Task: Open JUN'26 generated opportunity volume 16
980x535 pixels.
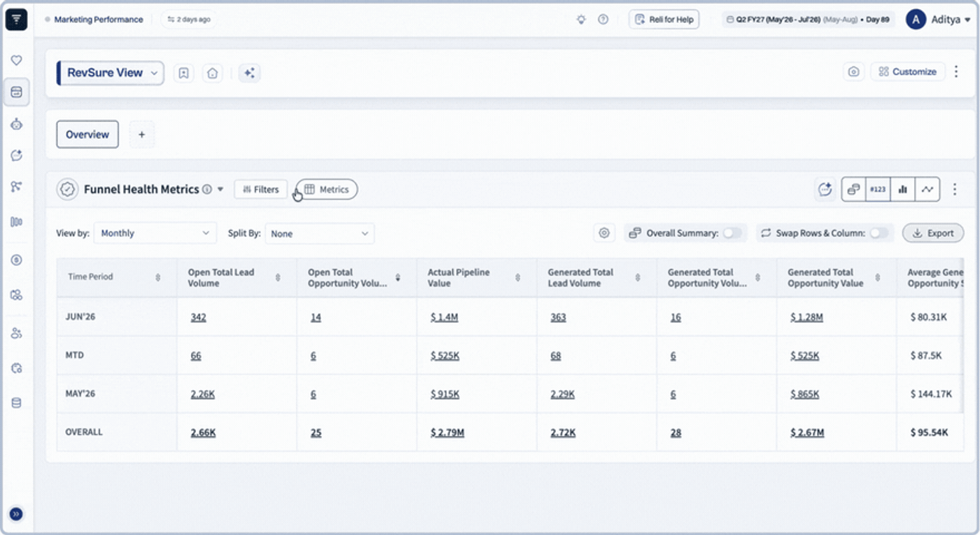Action: pos(675,317)
